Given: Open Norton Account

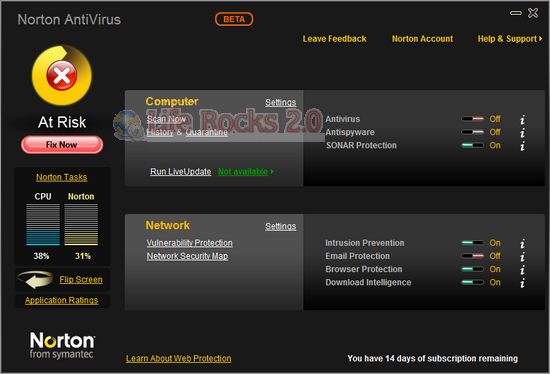Looking at the screenshot, I should point(422,39).
